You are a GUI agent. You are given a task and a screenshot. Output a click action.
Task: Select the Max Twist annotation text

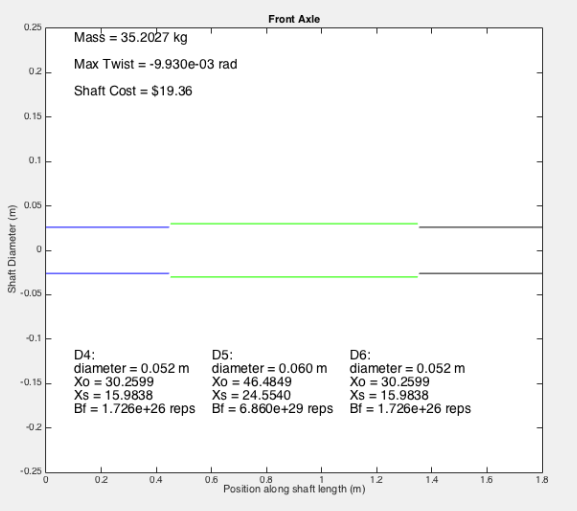coord(155,64)
